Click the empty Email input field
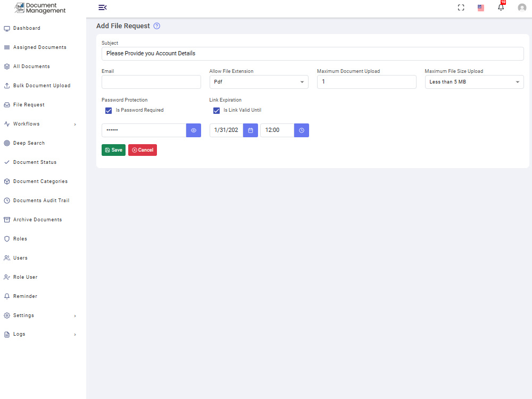The height and width of the screenshot is (399, 532). click(x=151, y=82)
